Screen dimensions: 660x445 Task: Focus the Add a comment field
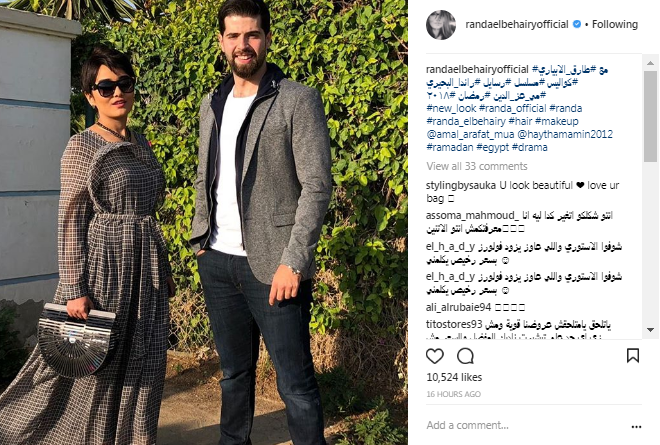[x=522, y=425]
